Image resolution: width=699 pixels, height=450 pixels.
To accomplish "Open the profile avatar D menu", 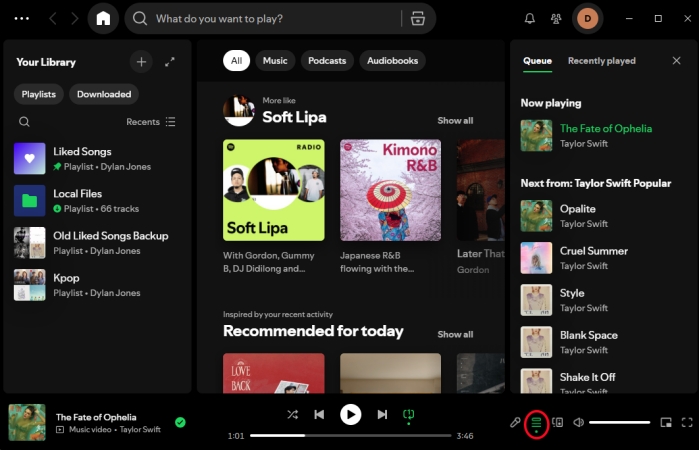I will pos(588,18).
